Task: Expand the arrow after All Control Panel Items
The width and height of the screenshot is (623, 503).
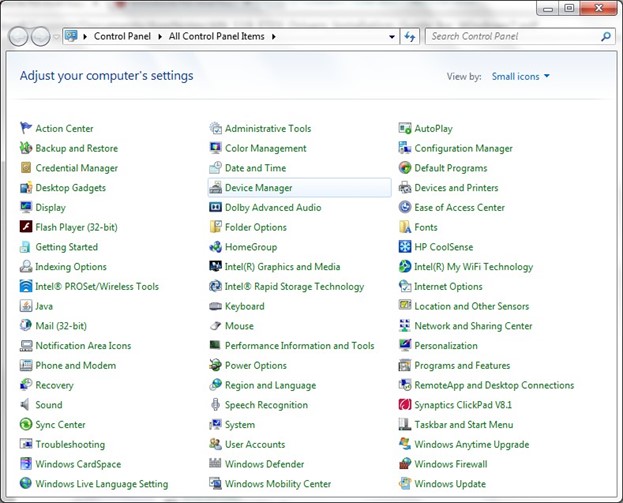Action: click(x=274, y=36)
